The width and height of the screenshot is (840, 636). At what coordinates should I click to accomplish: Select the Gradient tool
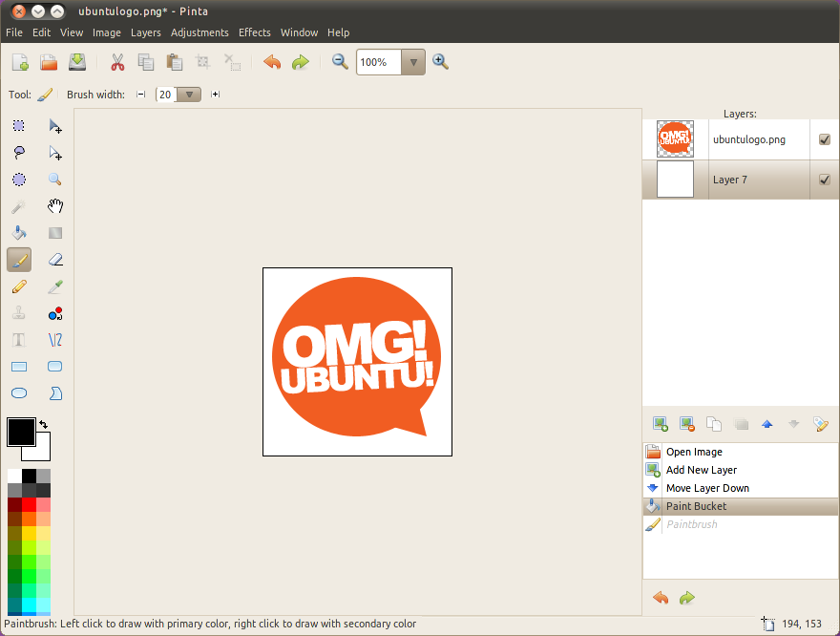pyautogui.click(x=54, y=232)
